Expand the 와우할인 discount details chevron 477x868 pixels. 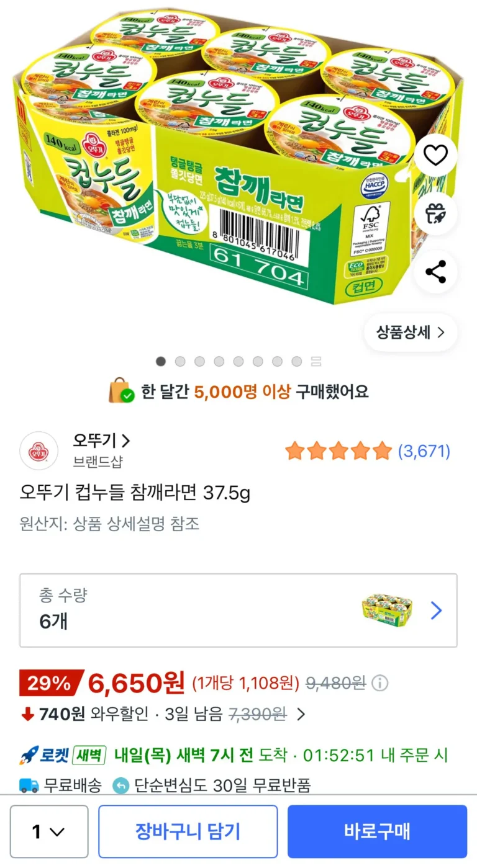(x=301, y=714)
